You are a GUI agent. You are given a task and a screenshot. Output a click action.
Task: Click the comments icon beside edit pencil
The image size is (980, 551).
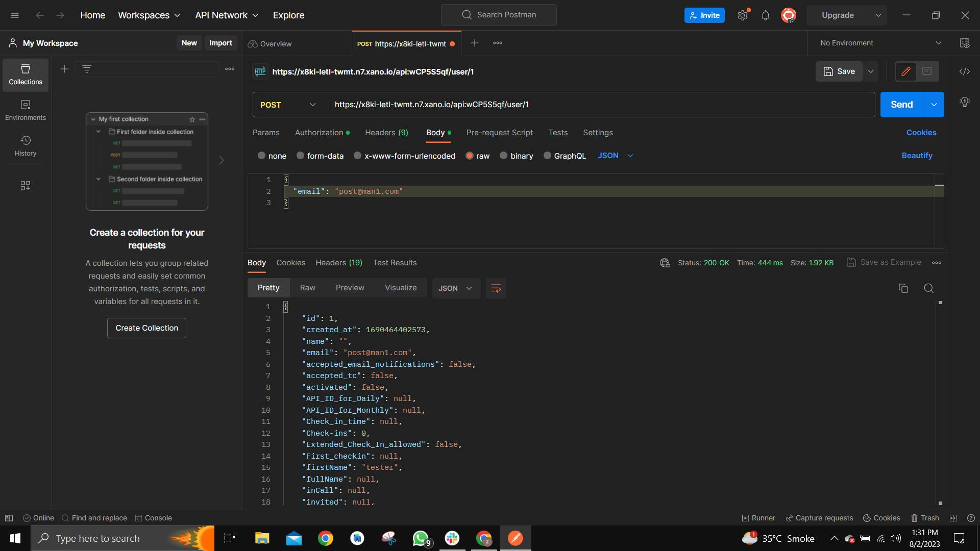pos(927,71)
